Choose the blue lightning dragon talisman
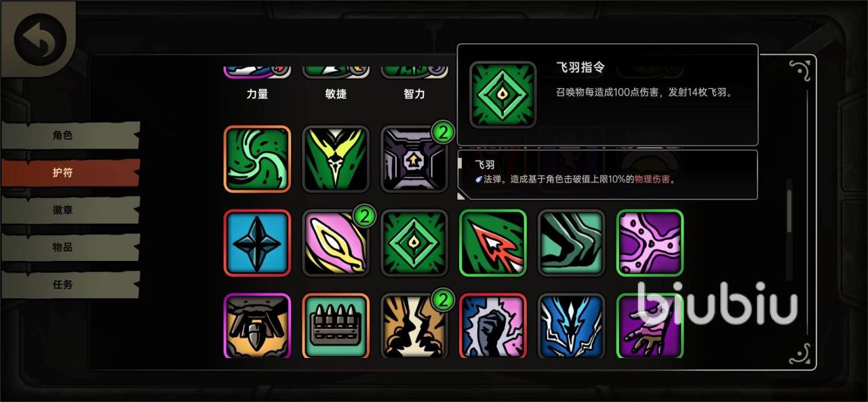This screenshot has height=402, width=868. (x=571, y=325)
